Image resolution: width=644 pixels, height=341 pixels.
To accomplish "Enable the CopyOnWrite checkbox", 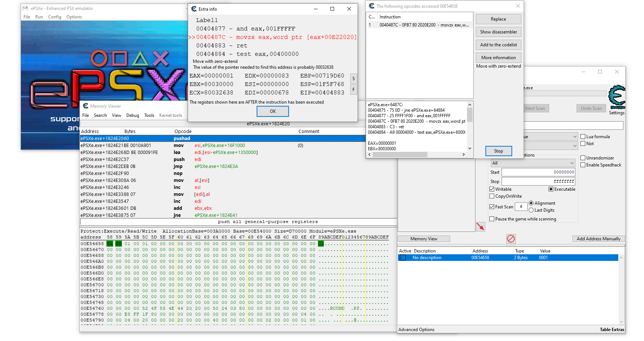I will tap(492, 196).
